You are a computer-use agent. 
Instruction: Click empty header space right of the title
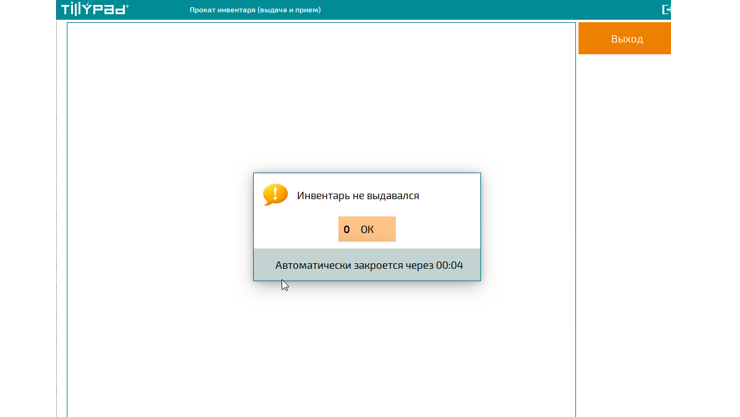tap(480, 10)
